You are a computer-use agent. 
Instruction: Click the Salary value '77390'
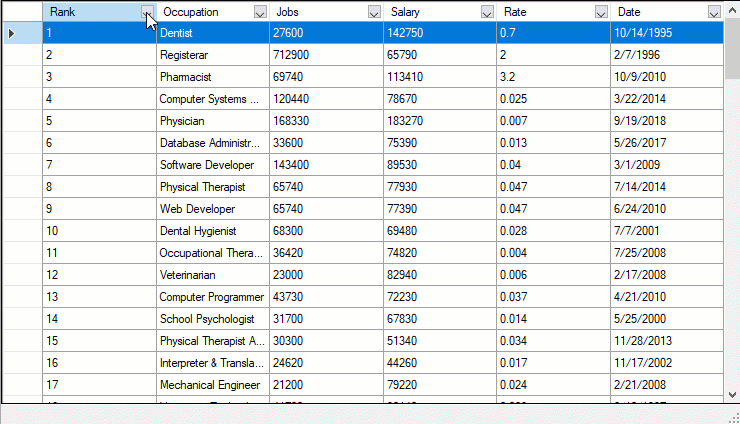click(x=440, y=209)
